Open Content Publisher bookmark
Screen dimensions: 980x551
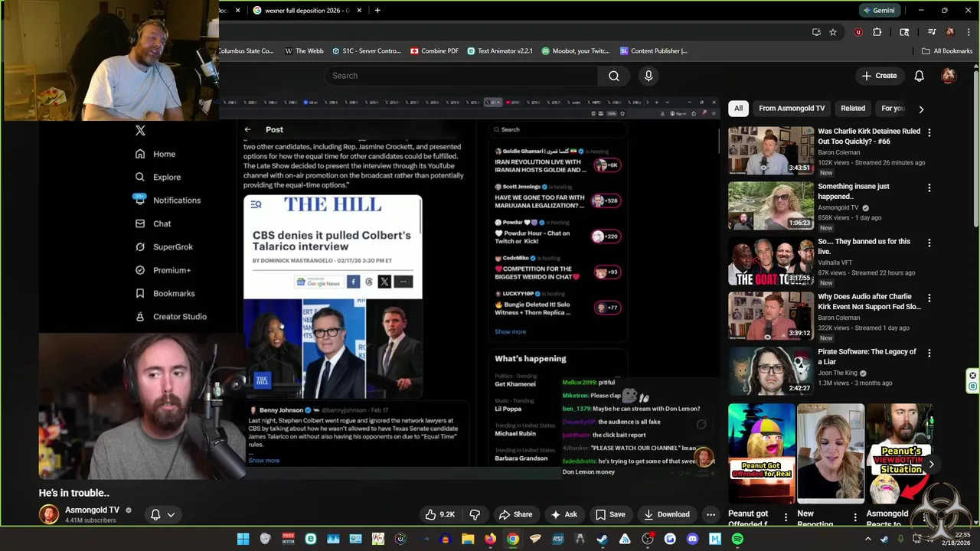pos(654,51)
